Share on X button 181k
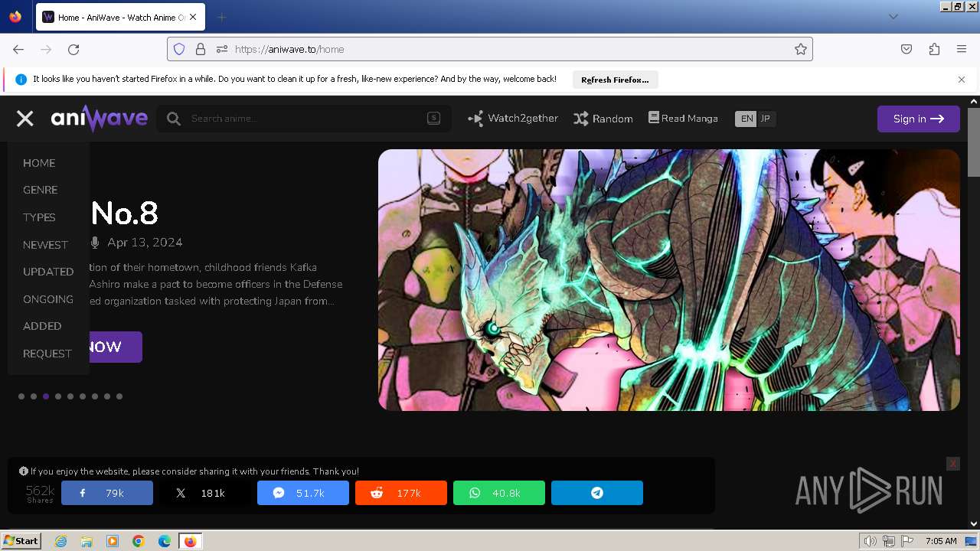 pyautogui.click(x=205, y=493)
